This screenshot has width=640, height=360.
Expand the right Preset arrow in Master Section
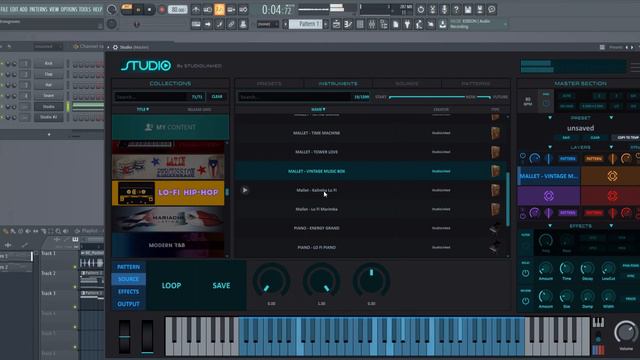click(x=611, y=118)
